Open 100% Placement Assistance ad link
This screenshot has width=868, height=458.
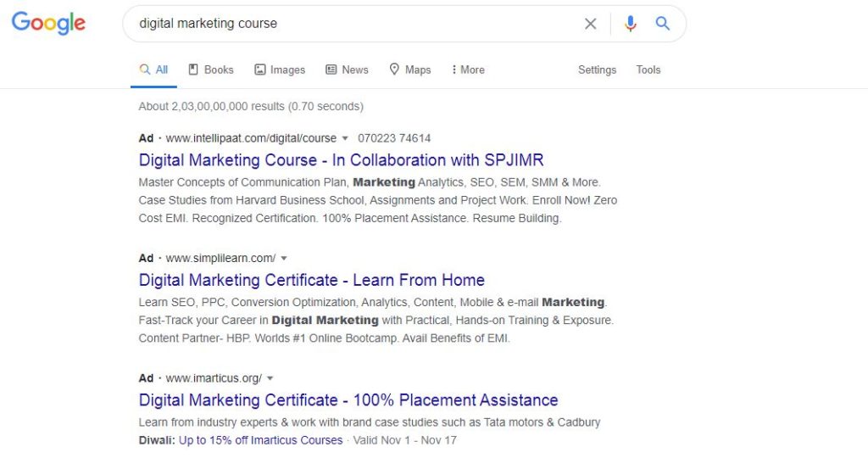pyautogui.click(x=348, y=399)
